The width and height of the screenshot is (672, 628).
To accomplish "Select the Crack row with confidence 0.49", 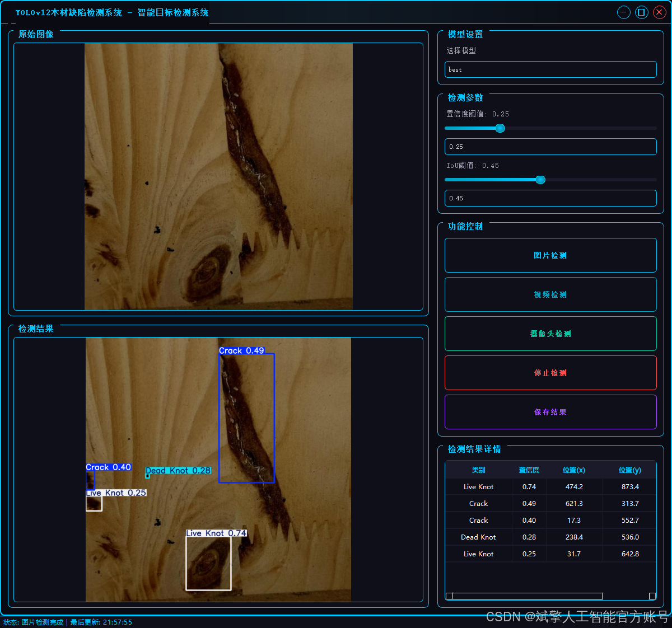I will tap(550, 504).
